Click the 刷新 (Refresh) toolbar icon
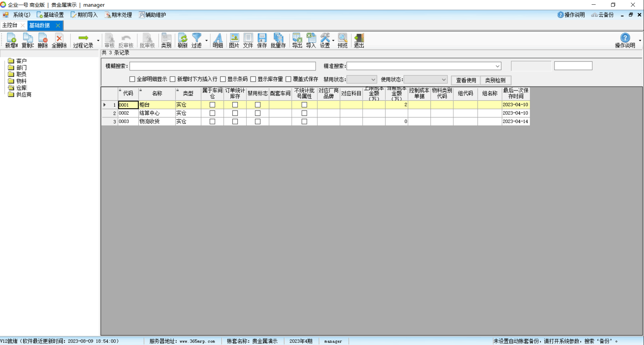The width and height of the screenshot is (644, 345). 183,41
